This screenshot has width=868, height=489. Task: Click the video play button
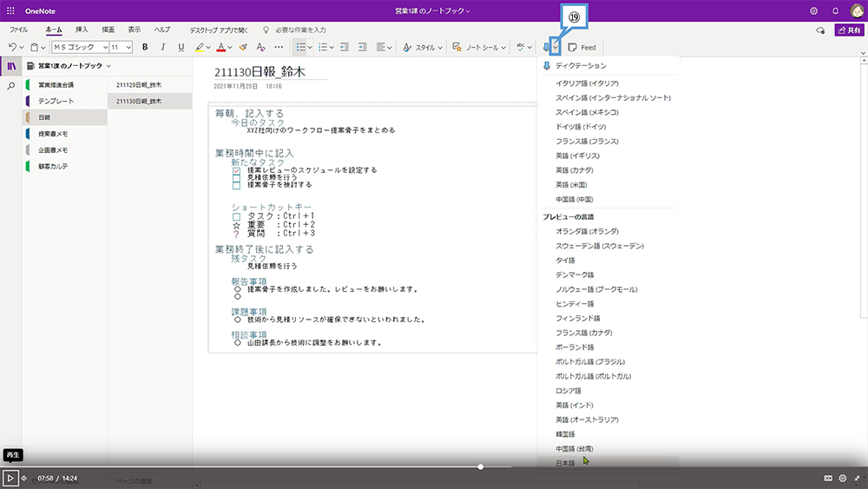tap(10, 478)
